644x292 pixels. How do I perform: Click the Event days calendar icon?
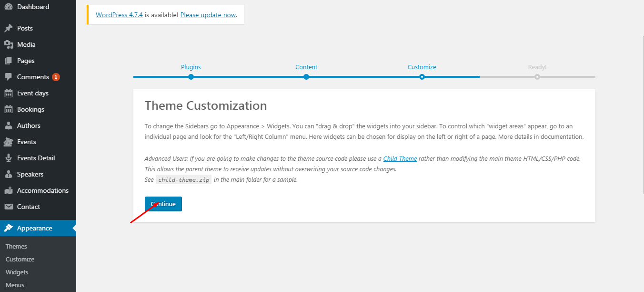coord(9,93)
